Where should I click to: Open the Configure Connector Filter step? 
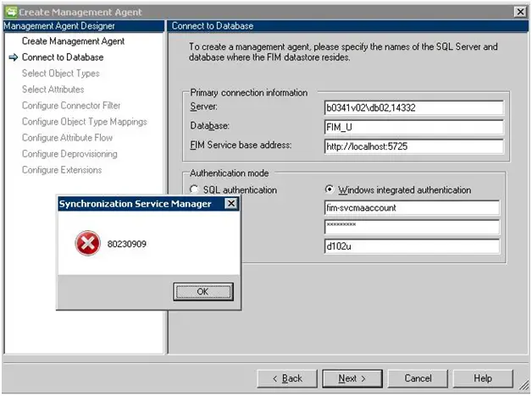[71, 106]
